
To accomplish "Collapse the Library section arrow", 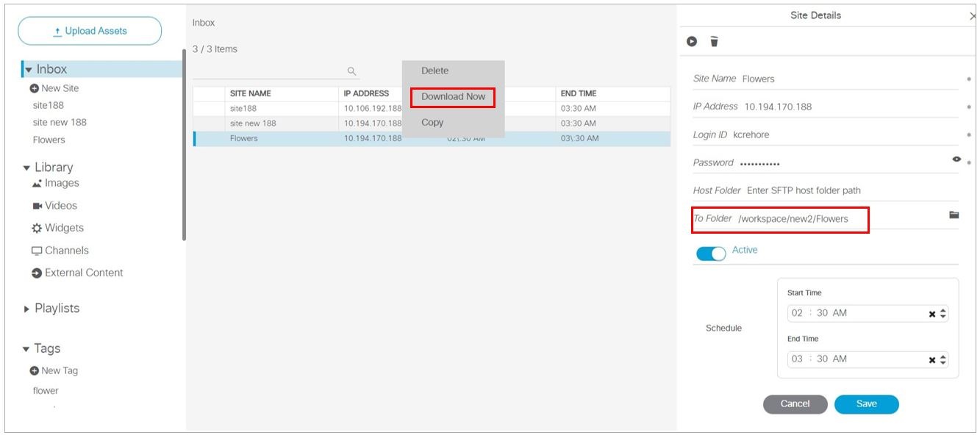I will 27,168.
